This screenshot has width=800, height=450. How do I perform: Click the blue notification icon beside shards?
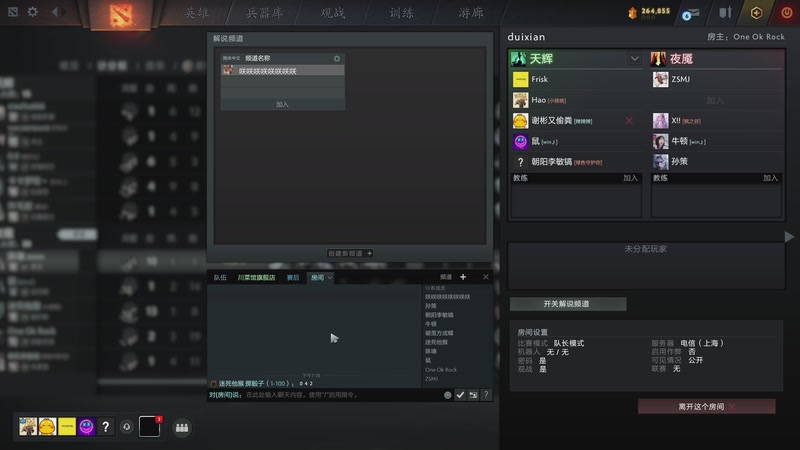point(690,14)
